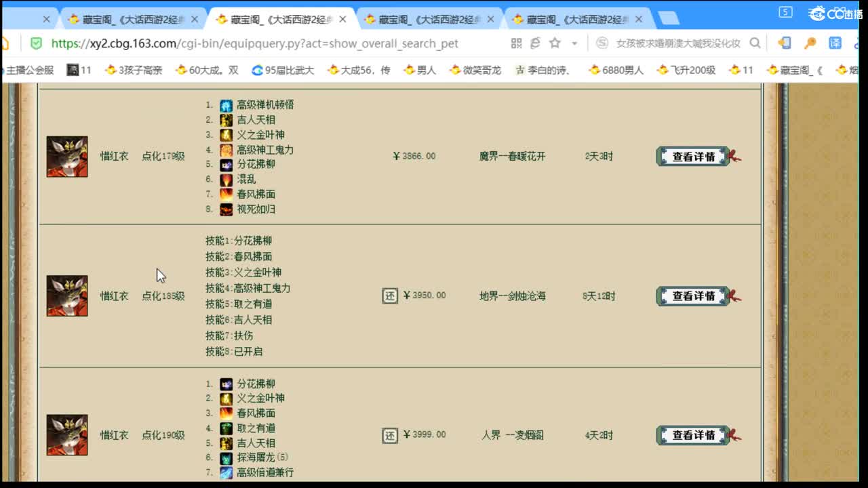
Task: Click 义之金叶神 skill icon in ¥3866 listing
Action: [226, 135]
